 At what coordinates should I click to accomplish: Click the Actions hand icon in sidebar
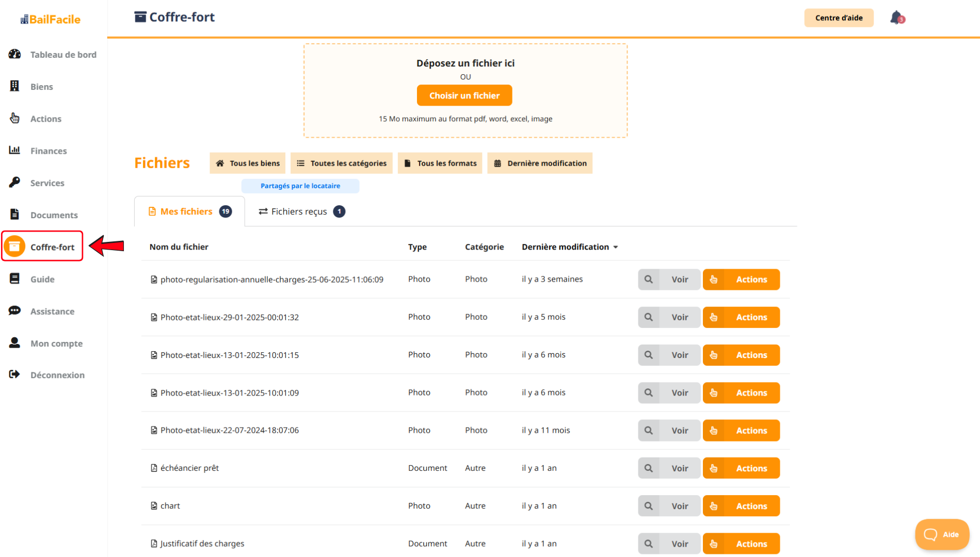click(14, 118)
